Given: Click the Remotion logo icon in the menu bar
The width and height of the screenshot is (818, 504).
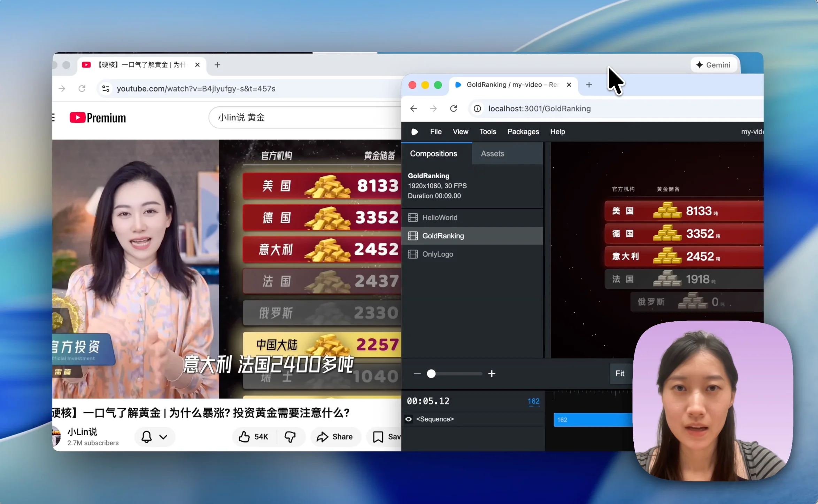Looking at the screenshot, I should [x=414, y=132].
